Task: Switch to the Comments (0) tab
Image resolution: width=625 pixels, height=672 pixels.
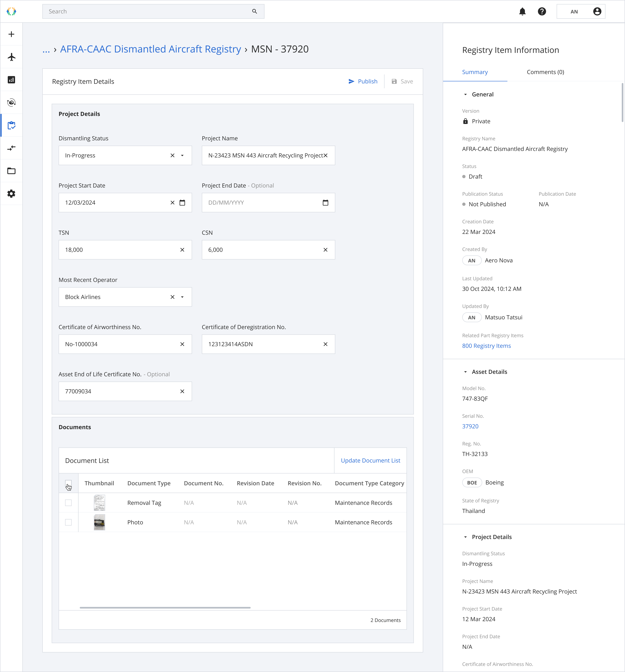Action: 545,72
